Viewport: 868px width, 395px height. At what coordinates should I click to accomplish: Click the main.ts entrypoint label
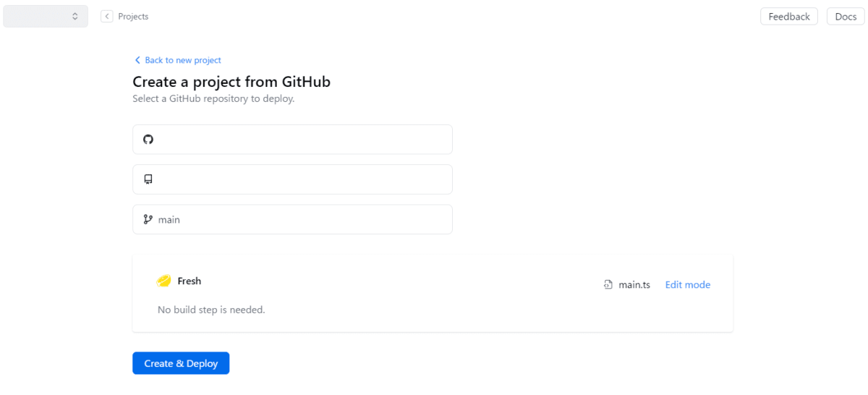pos(634,285)
